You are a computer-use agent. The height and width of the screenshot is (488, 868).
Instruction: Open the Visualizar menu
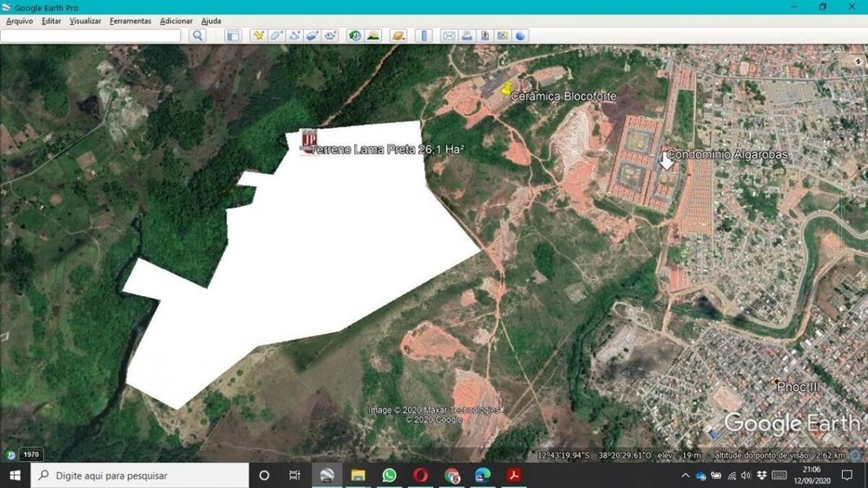click(85, 21)
